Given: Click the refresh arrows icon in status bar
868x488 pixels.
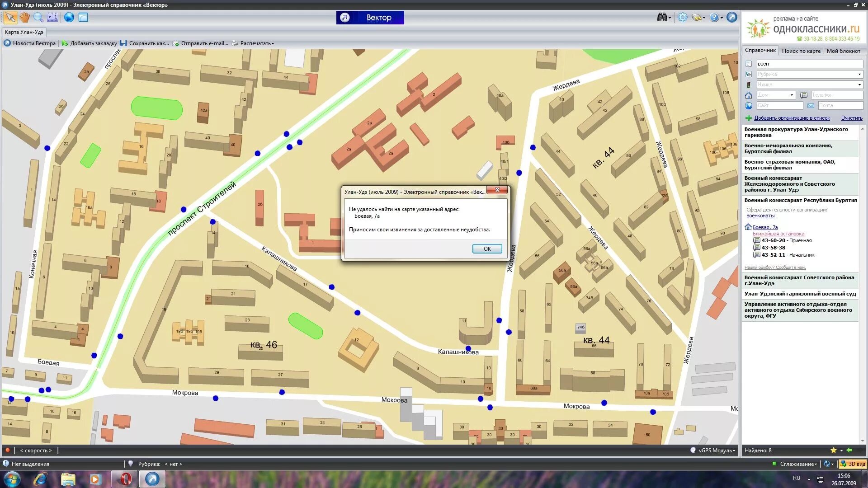Looking at the screenshot, I should point(826,464).
